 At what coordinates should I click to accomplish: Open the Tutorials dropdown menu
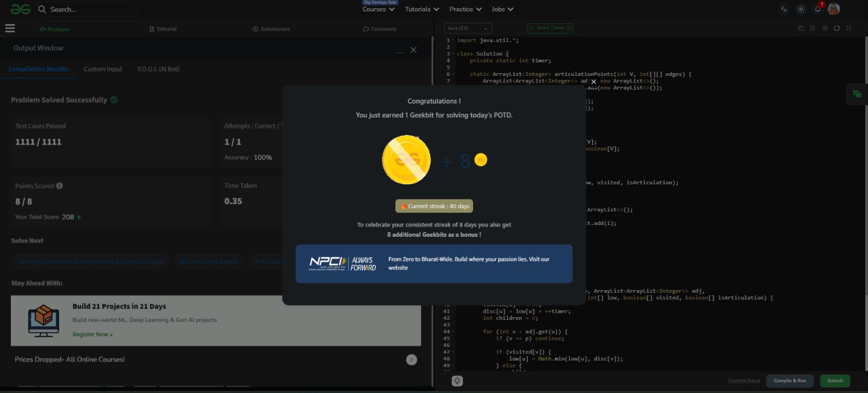coord(422,9)
